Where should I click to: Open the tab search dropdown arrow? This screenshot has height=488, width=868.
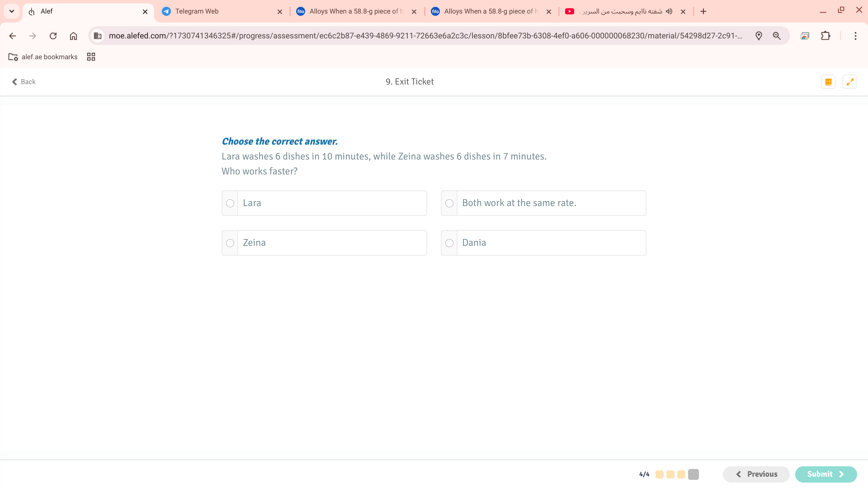(x=12, y=11)
